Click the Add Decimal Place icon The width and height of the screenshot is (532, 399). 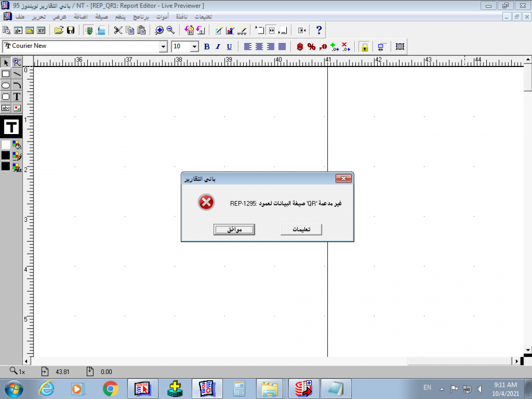pyautogui.click(x=334, y=47)
